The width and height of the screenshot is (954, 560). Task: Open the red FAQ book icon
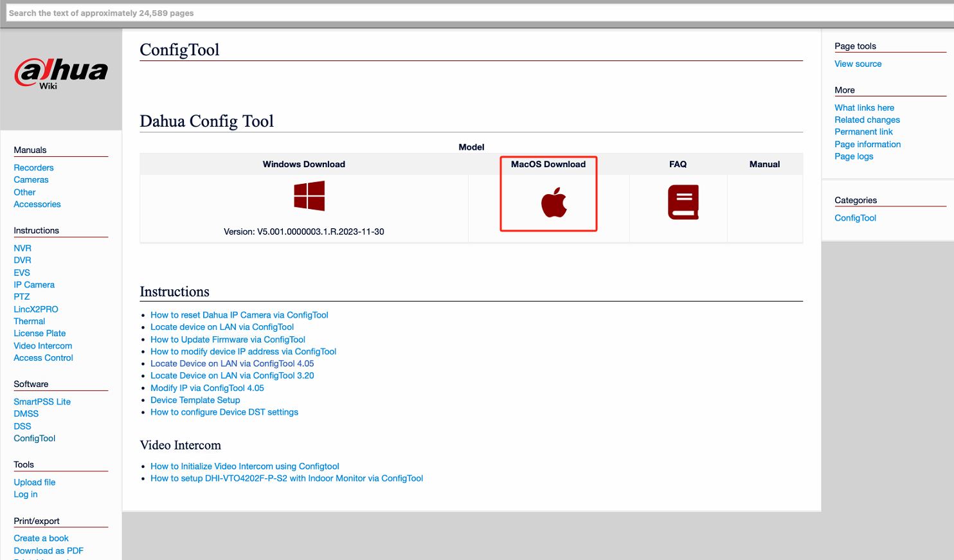click(683, 203)
